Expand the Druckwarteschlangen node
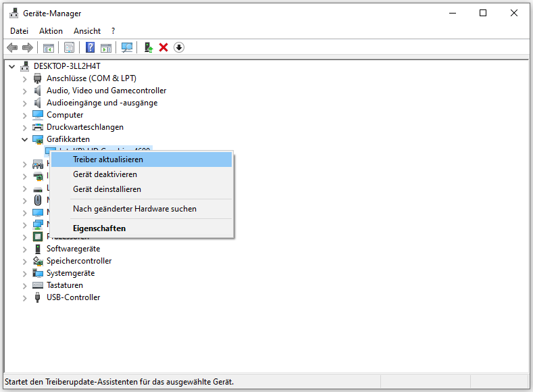The height and width of the screenshot is (392, 533). pos(24,128)
